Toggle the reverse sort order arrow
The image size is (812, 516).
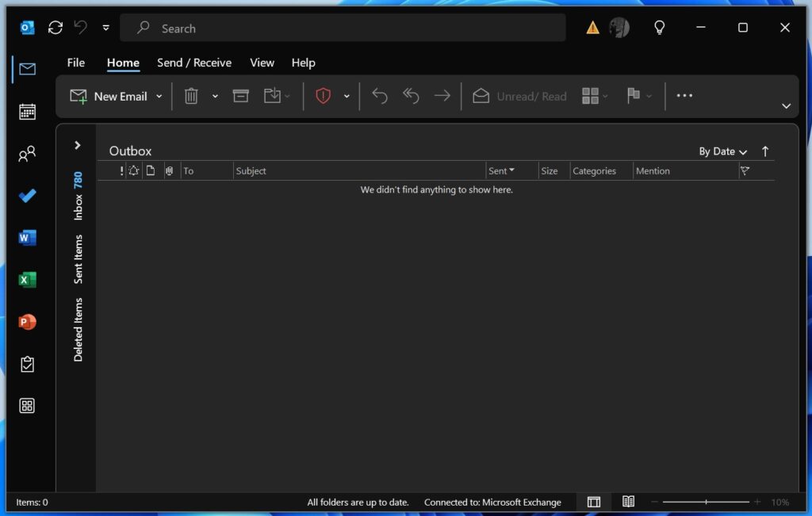[x=764, y=151]
